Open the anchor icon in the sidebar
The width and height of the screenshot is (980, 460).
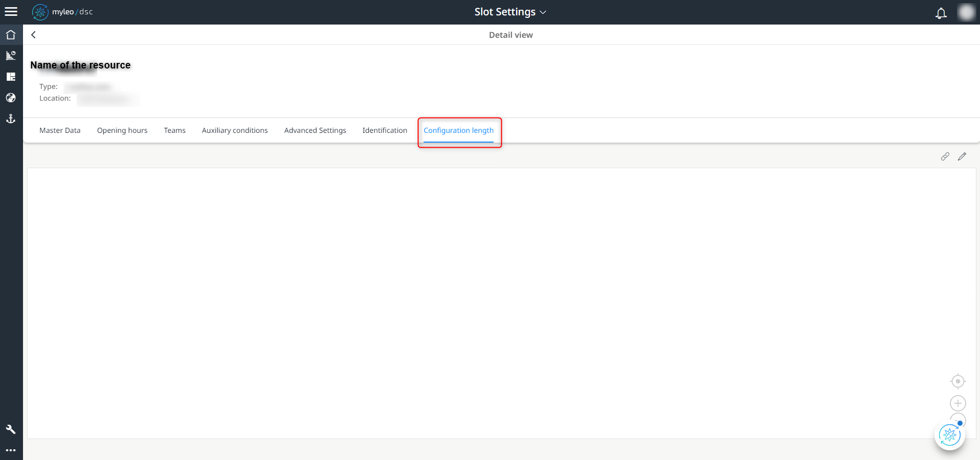coord(11,119)
